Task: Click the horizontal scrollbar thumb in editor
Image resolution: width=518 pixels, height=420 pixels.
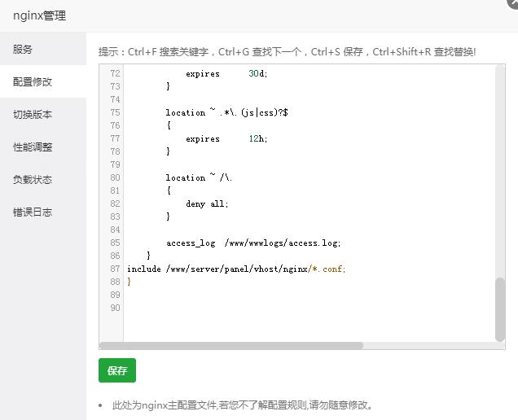Action: pyautogui.click(x=231, y=345)
